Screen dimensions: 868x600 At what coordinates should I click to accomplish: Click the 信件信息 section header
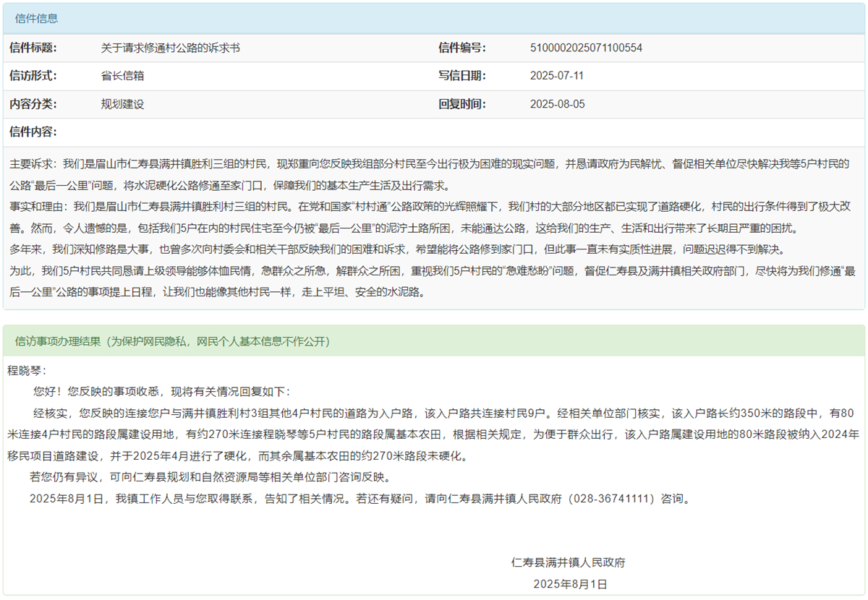pos(37,19)
